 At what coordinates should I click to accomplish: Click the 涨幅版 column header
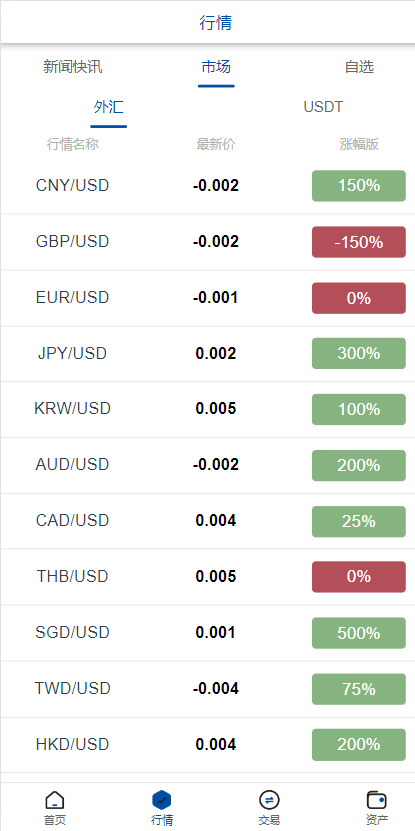pyautogui.click(x=359, y=144)
